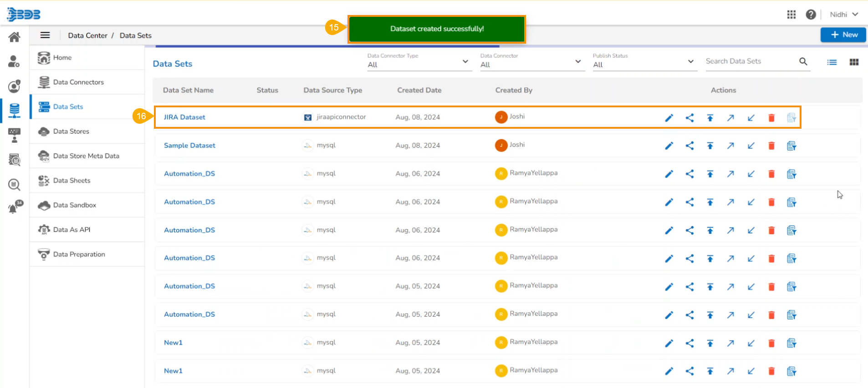Image resolution: width=868 pixels, height=388 pixels.
Task: Open the apps grid menu in header
Action: tap(791, 15)
